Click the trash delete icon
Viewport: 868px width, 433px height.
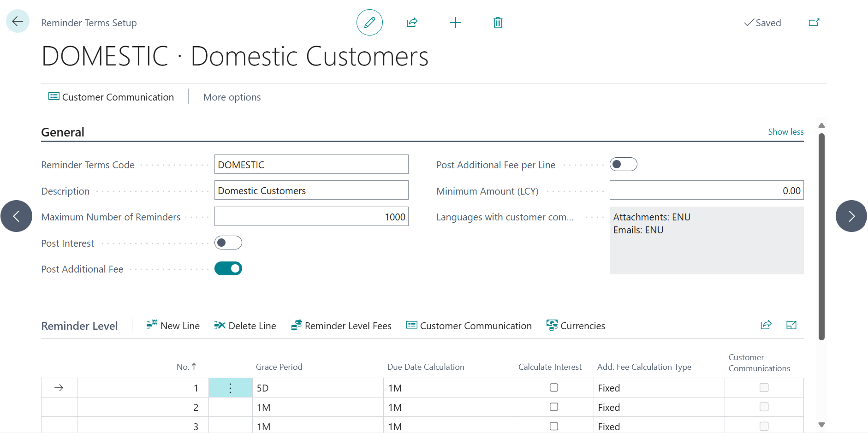(x=498, y=23)
